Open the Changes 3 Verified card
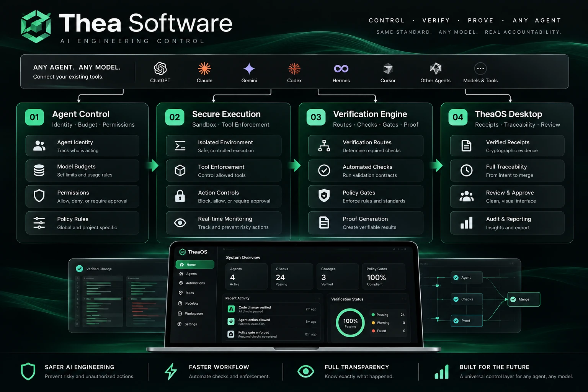 pyautogui.click(x=337, y=276)
